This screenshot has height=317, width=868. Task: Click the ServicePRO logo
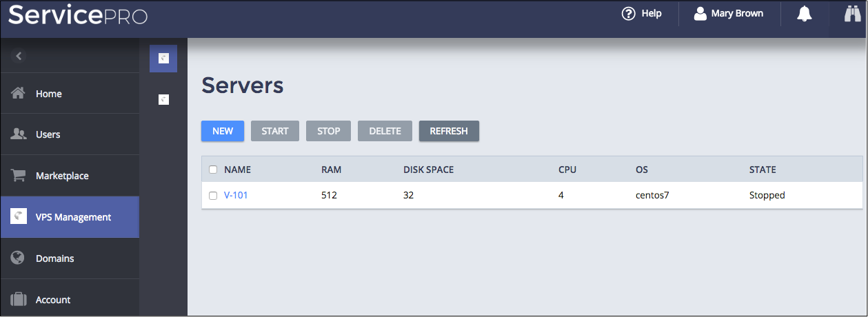[78, 15]
